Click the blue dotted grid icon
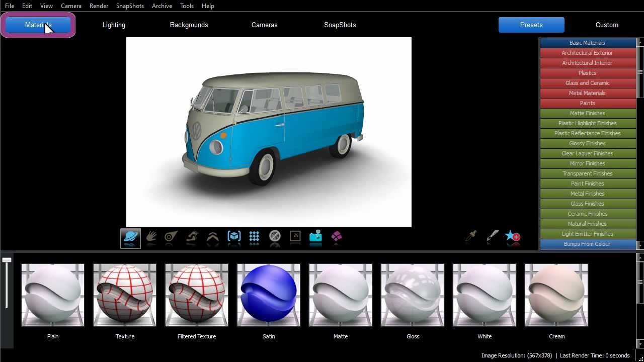 click(254, 237)
